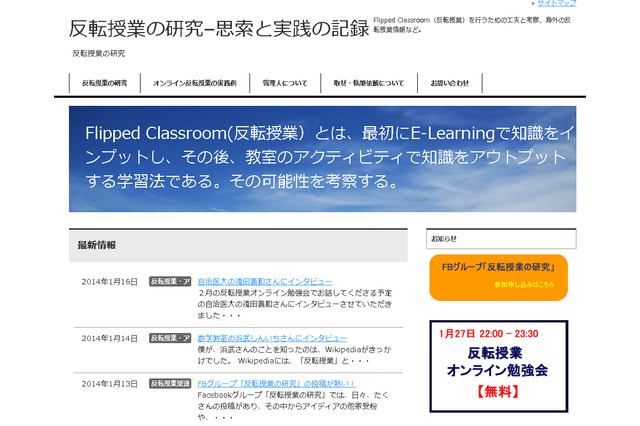
Task: Open 自治医大の淺田義和さんにインタビュー article link
Action: pyautogui.click(x=265, y=282)
